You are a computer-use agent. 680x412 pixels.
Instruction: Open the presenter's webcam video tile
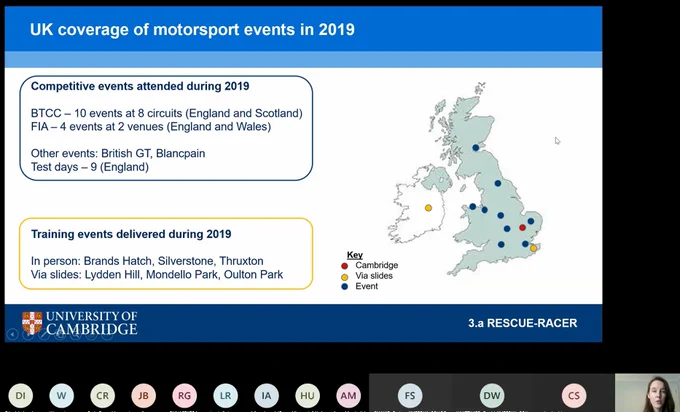tap(647, 393)
